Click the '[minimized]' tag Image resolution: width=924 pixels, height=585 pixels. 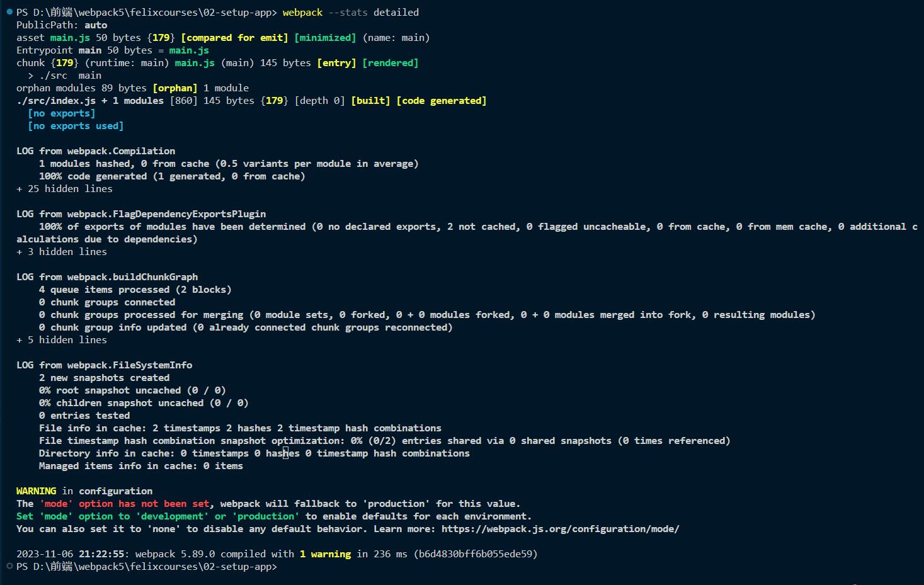tap(325, 38)
